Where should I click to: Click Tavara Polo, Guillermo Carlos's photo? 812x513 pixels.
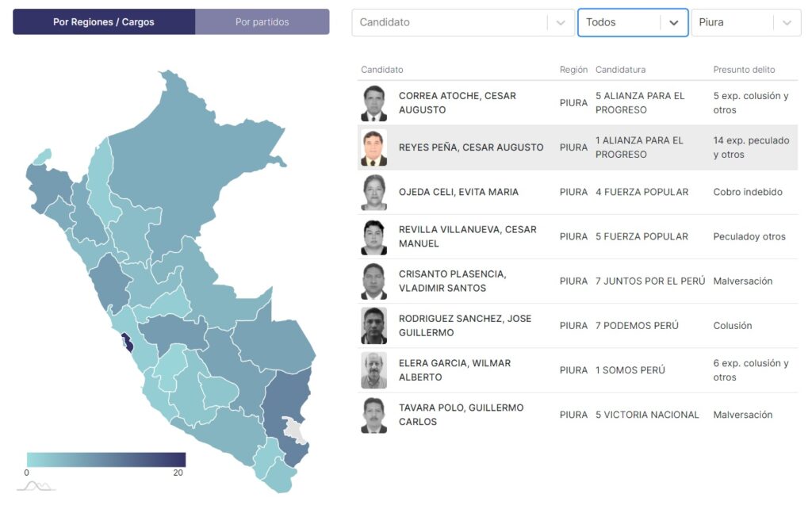(x=373, y=415)
